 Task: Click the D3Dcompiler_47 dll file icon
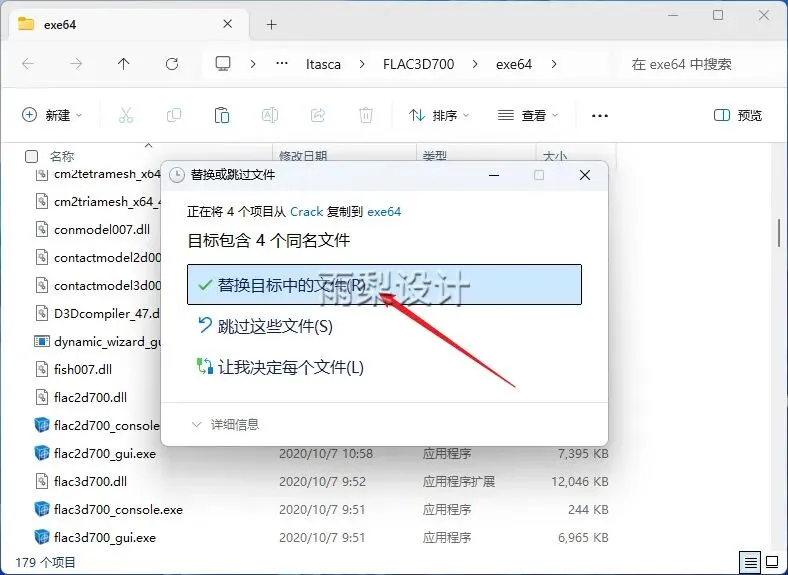point(42,314)
